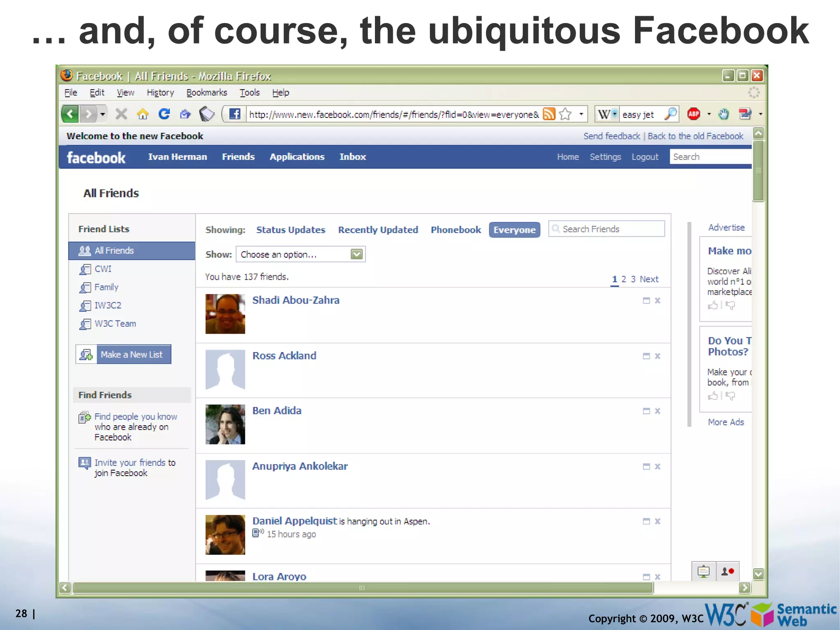
Task: Subscribe using the orange RSS feed icon
Action: coord(549,114)
